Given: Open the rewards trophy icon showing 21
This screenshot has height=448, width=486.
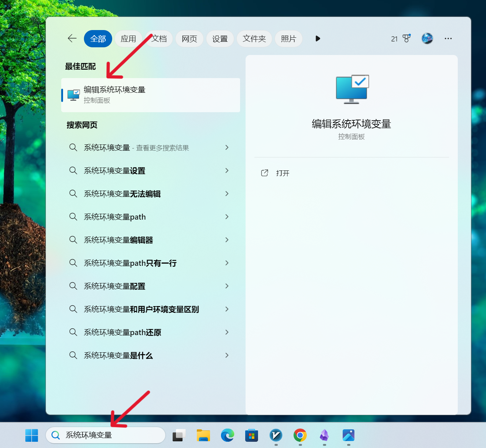Looking at the screenshot, I should click(401, 38).
